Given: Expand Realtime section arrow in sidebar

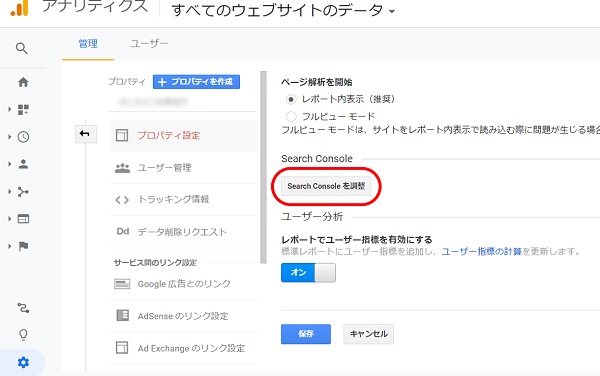Looking at the screenshot, I should click(x=10, y=137).
